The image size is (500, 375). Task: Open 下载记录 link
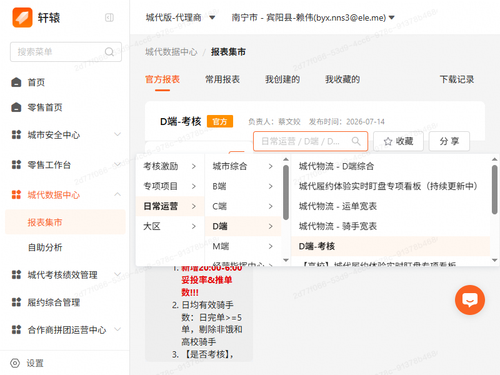coord(457,79)
